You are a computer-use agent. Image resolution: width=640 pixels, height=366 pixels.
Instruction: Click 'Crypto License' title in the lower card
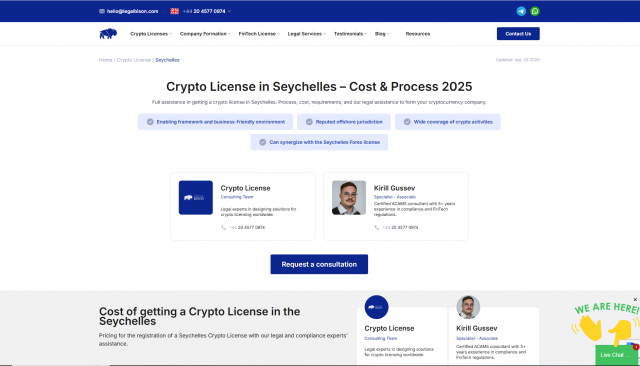pyautogui.click(x=389, y=328)
